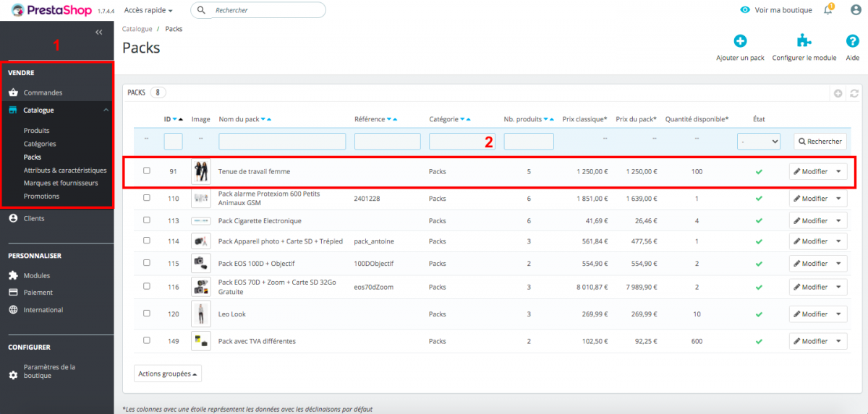Click the refresh list icon in Packs panel
868x414 pixels.
pos(854,93)
